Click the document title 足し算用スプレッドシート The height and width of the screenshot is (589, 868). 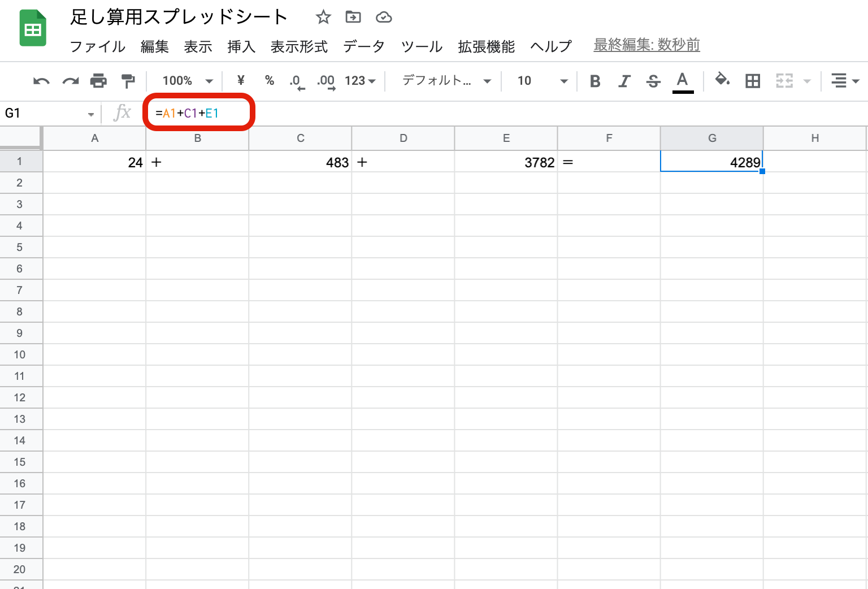[x=179, y=17]
